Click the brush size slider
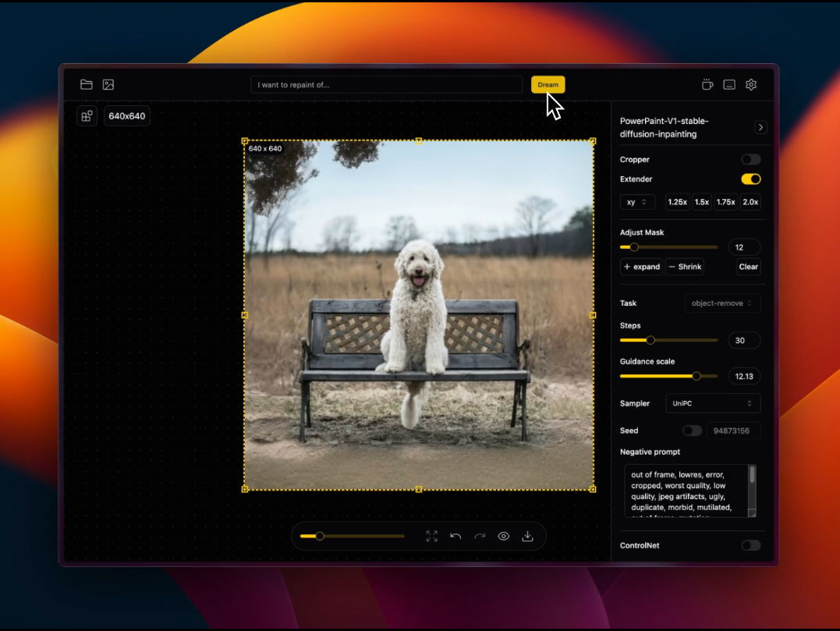Image resolution: width=840 pixels, height=631 pixels. (x=352, y=536)
